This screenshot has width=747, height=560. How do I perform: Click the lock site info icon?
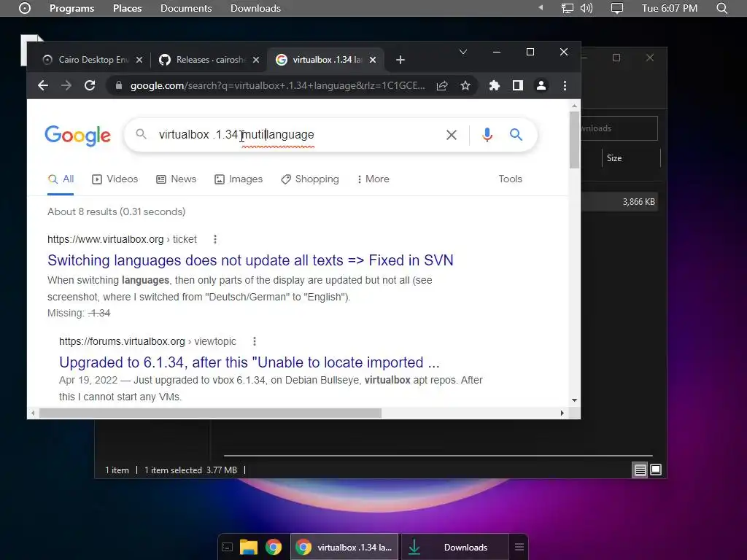pyautogui.click(x=119, y=85)
